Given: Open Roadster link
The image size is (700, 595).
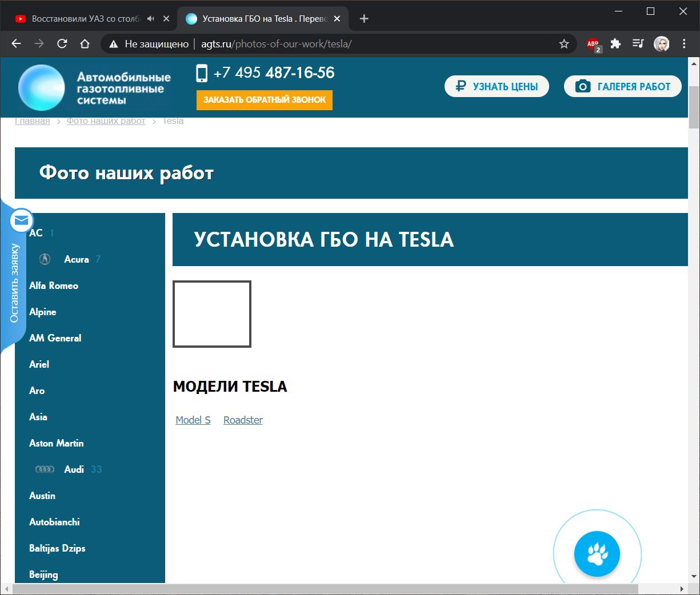Looking at the screenshot, I should pos(243,420).
